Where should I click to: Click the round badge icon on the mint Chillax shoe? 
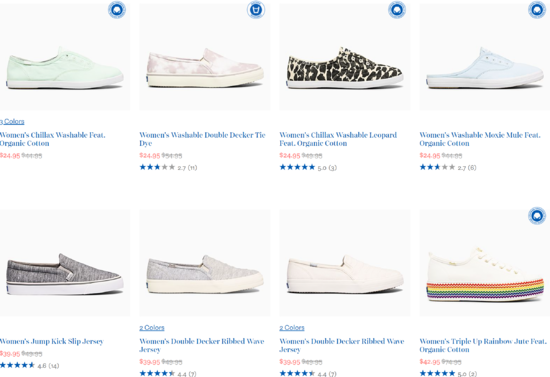[117, 10]
